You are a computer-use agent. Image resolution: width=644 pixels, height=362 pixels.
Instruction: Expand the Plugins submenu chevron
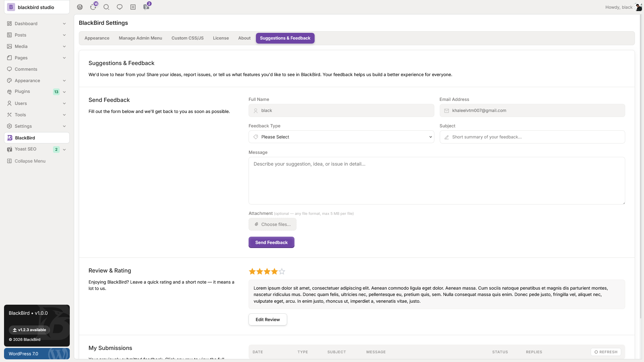64,92
